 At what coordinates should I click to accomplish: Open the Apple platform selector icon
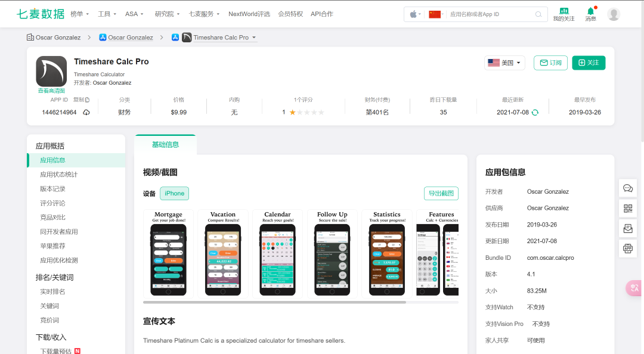coord(414,14)
